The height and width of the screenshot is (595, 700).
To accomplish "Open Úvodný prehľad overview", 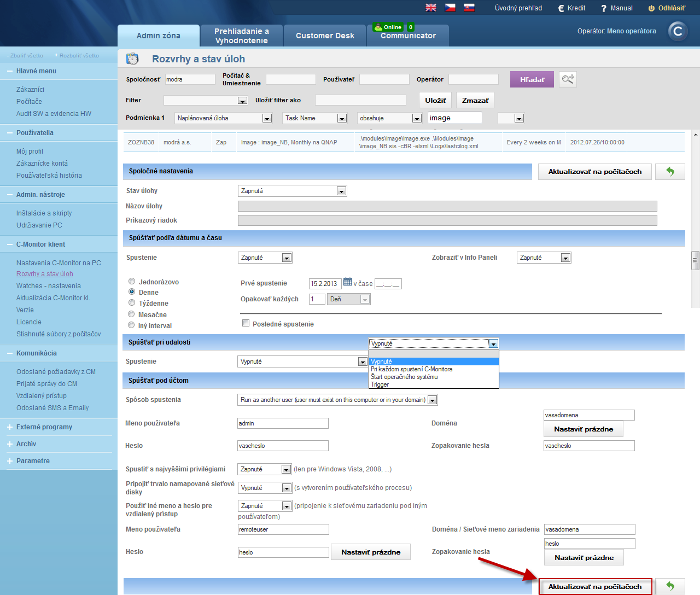I will coord(518,8).
